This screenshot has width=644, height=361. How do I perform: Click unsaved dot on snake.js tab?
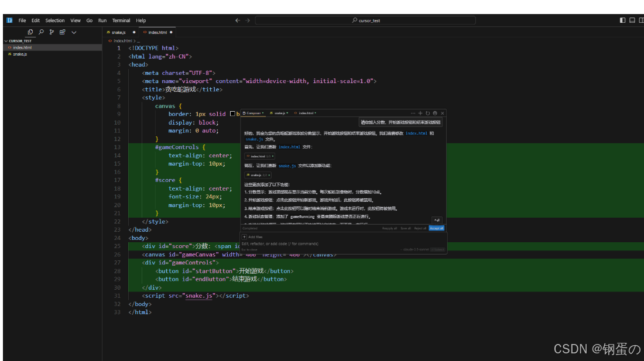click(x=134, y=32)
